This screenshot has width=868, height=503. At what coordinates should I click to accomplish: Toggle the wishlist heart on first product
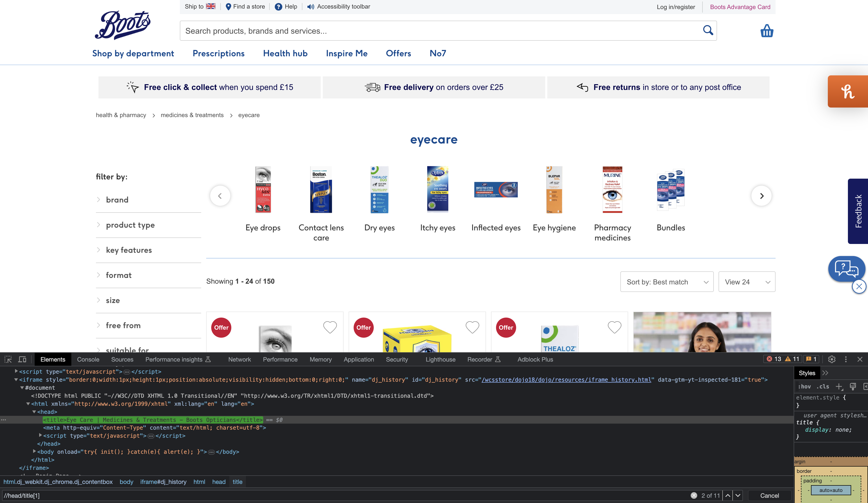pyautogui.click(x=330, y=327)
